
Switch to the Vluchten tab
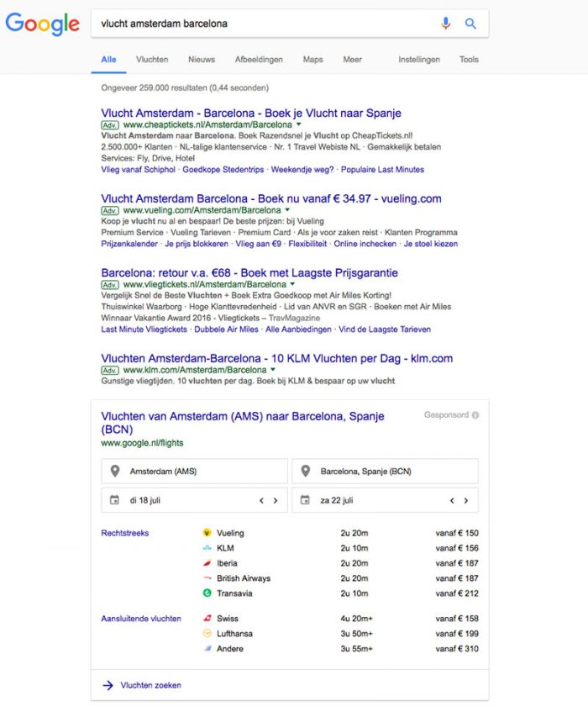(x=152, y=60)
